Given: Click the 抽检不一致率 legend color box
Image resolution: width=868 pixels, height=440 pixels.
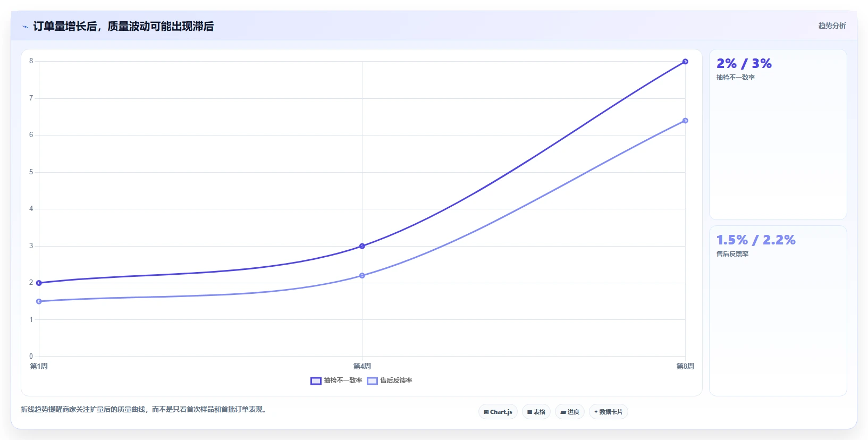Looking at the screenshot, I should [316, 380].
